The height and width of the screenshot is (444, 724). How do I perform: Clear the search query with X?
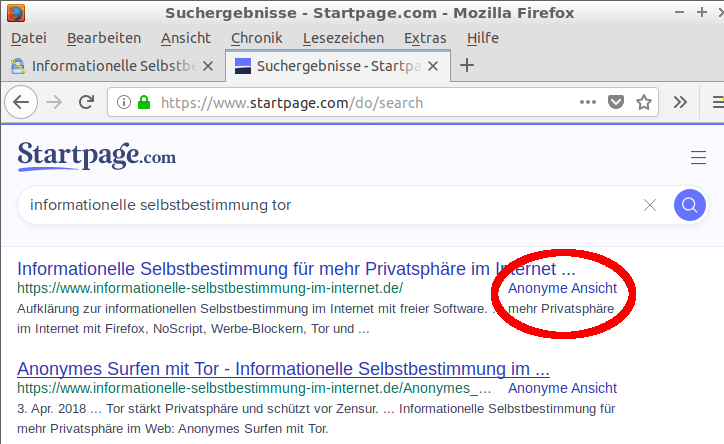point(650,205)
